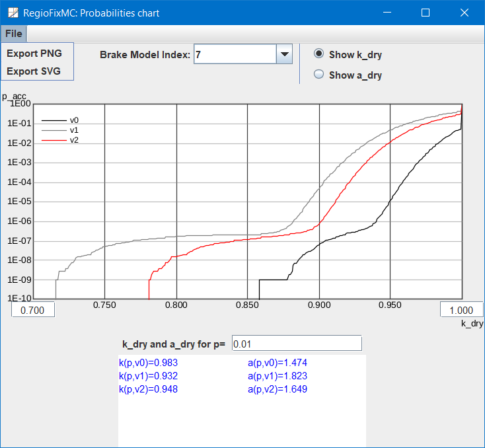Expand the Brake Model Index dropdown arrow
Viewport: 485px width, 448px height.
284,55
